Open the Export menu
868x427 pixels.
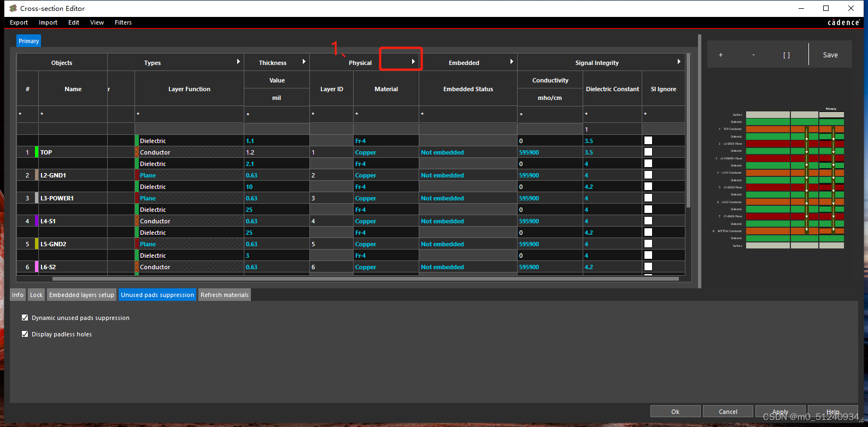pyautogui.click(x=19, y=22)
